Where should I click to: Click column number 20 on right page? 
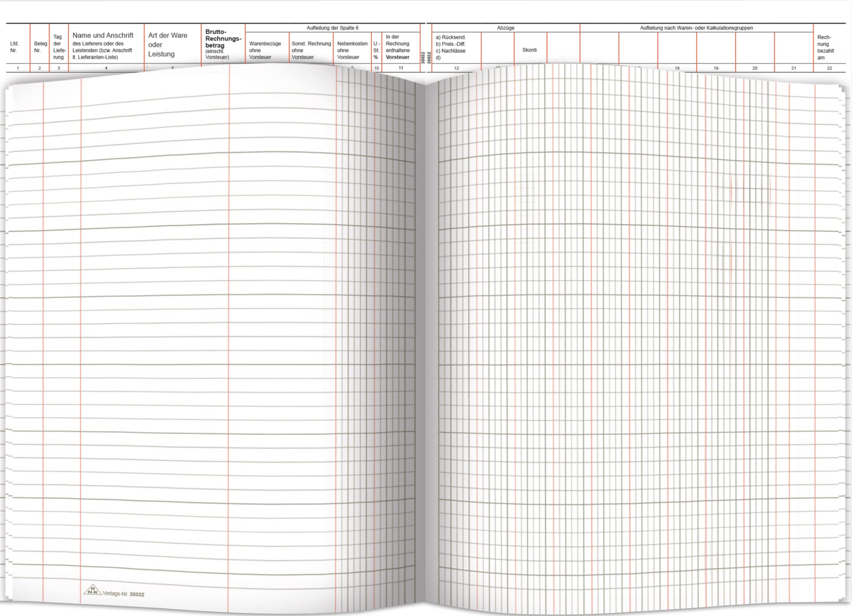(755, 68)
